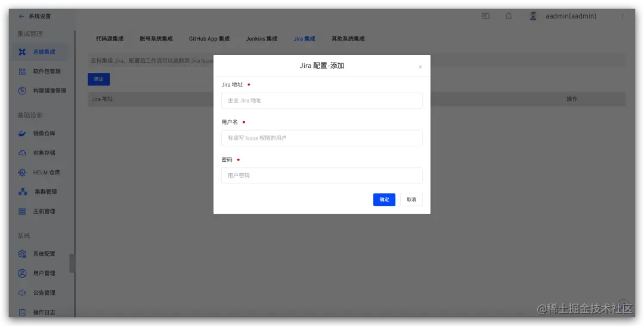The height and width of the screenshot is (326, 644).
Task: Click the 企业 Jira 地址 input field
Action: tap(321, 100)
